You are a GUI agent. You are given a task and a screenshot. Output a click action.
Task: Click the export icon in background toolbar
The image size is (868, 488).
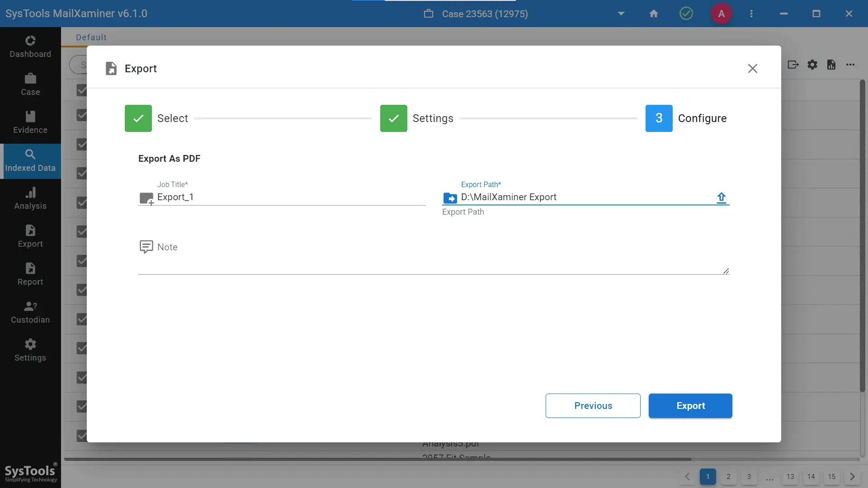(793, 65)
